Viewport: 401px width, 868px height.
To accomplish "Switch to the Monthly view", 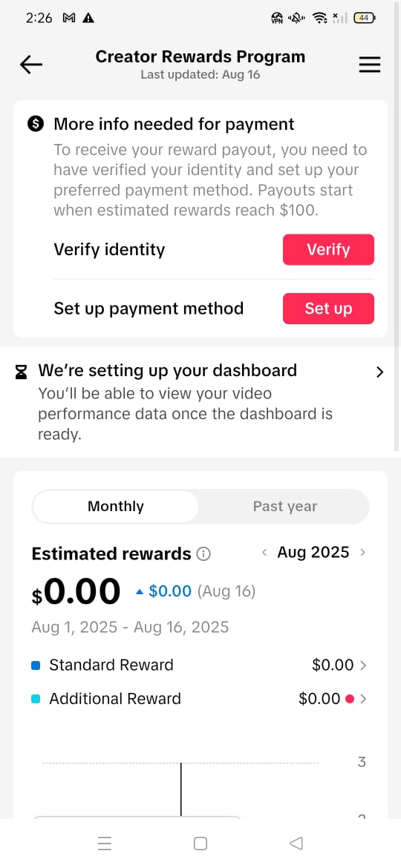I will 115,507.
